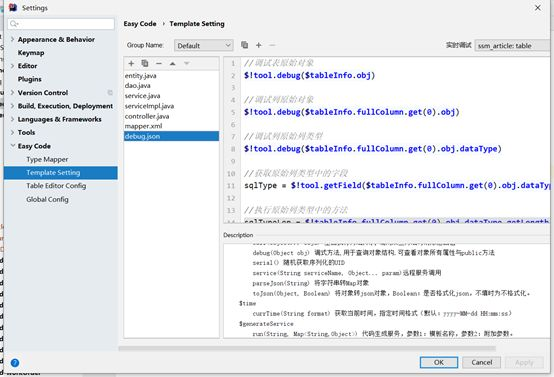Move selected template up
The image size is (554, 377).
coord(172,63)
